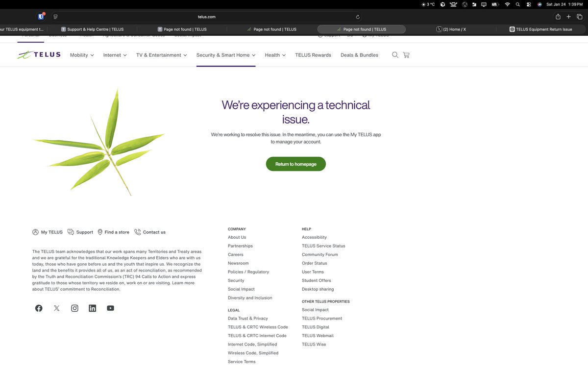Click the Bitwarden extension icon in Safari toolbar
Image resolution: width=588 pixels, height=372 pixels.
(41, 17)
